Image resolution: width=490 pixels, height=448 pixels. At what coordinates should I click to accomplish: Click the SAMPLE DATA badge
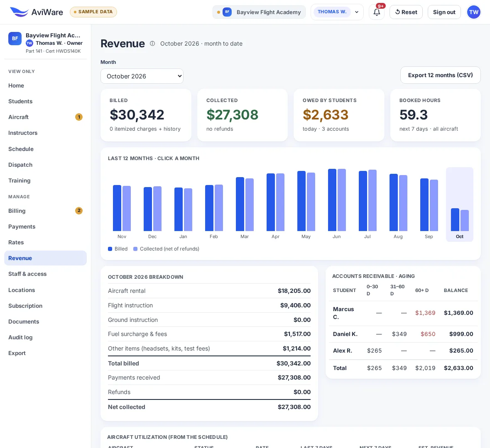tap(93, 12)
